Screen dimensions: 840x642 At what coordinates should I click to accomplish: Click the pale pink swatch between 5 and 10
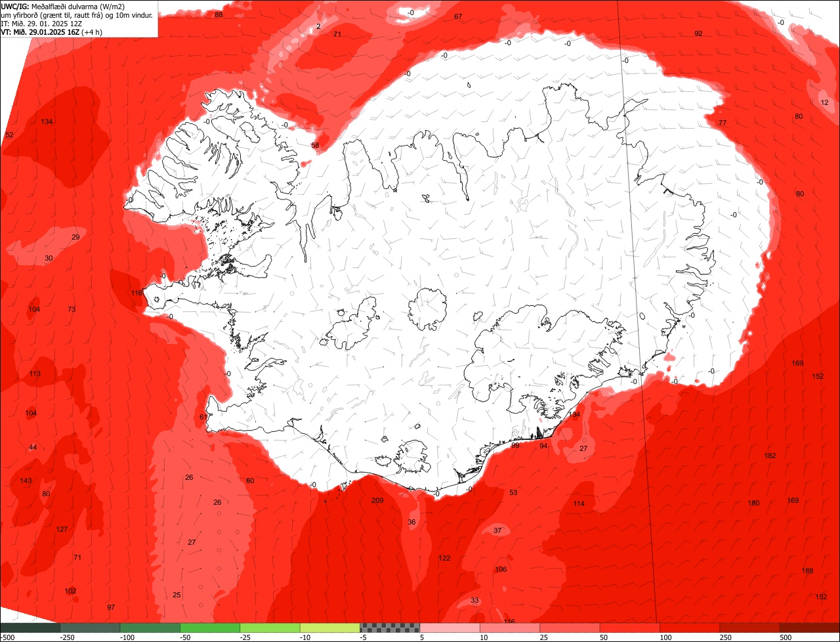click(450, 628)
